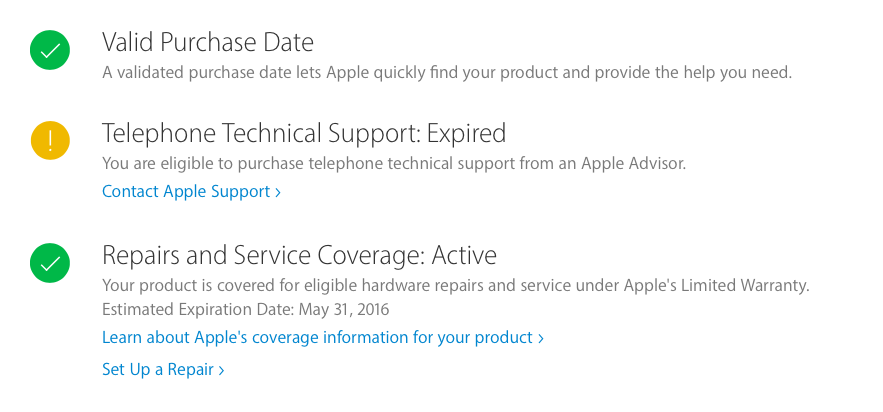Open Learn about Apple's coverage information link
This screenshot has height=412, width=883.
(317, 337)
